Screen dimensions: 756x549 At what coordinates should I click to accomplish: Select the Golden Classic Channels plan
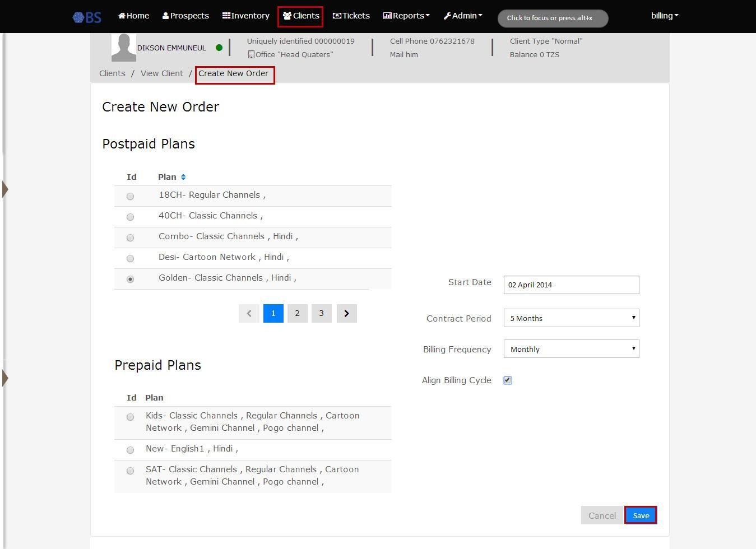130,279
